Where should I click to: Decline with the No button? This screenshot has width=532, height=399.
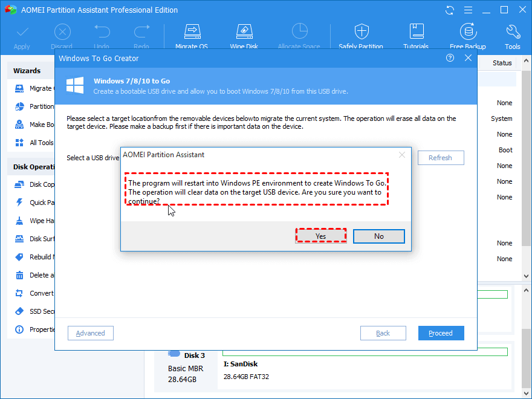tap(379, 236)
